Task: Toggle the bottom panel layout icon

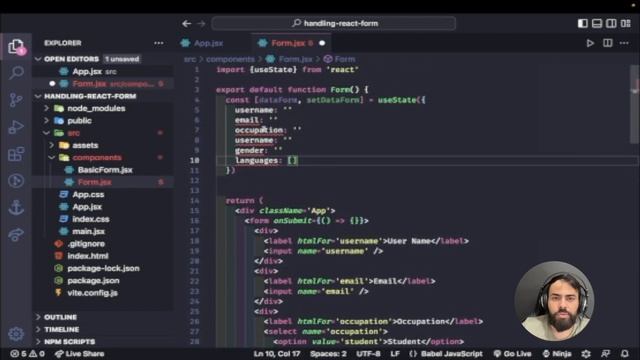Action: (597, 23)
